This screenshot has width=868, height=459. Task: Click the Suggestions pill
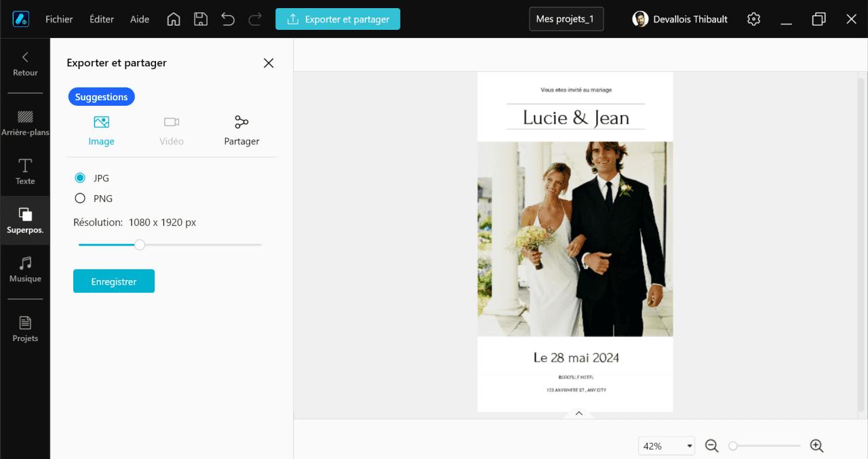(102, 97)
